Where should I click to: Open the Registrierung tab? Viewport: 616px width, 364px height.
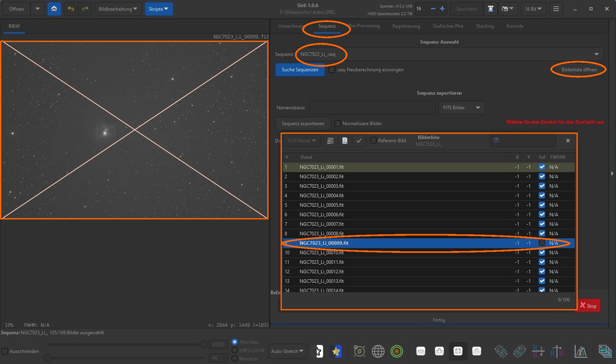(406, 26)
